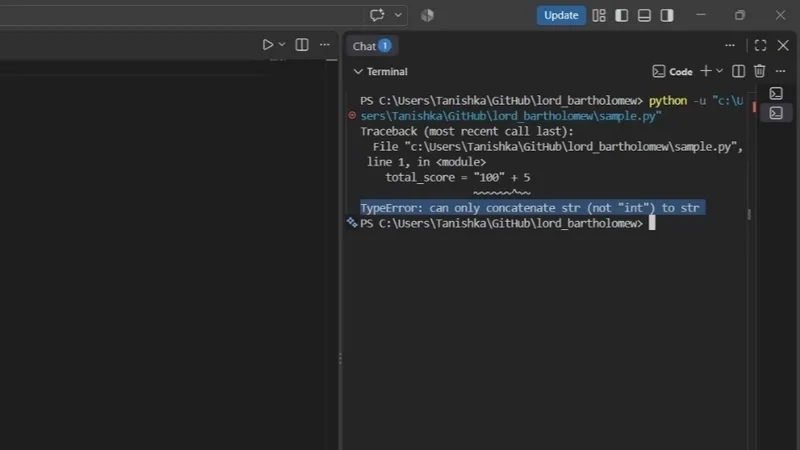Click the File path line in the traceback
Image resolution: width=800 pixels, height=450 pixels.
point(558,147)
